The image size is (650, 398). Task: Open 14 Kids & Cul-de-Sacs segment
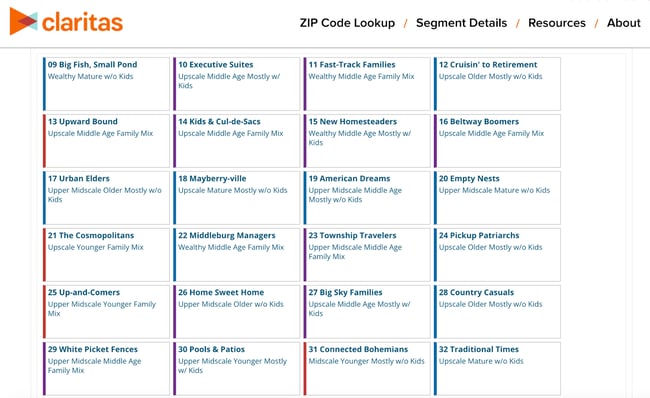tap(236, 141)
